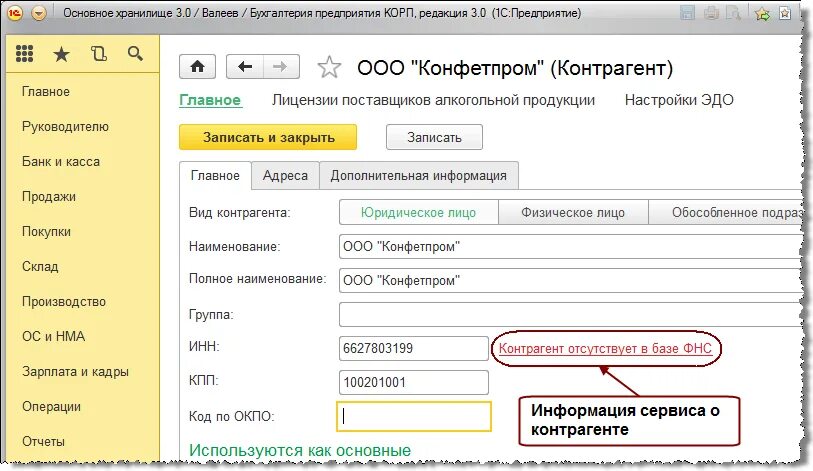Screen dimensions: 813x471
Task: Navigate back with left arrow button
Action: [245, 66]
